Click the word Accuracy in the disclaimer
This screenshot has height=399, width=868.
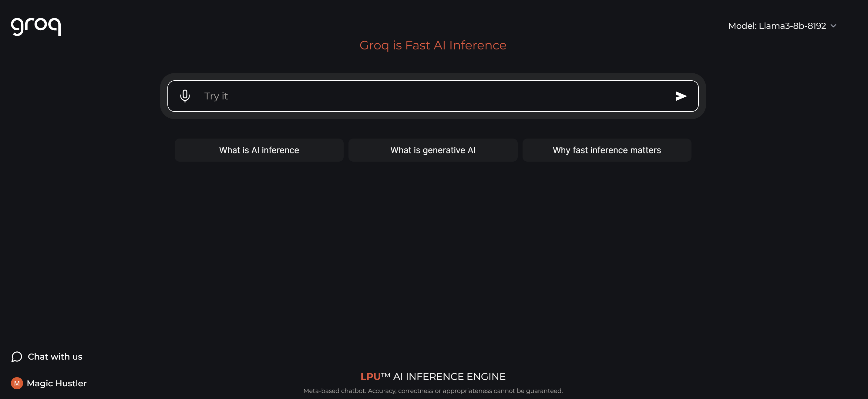(382, 391)
